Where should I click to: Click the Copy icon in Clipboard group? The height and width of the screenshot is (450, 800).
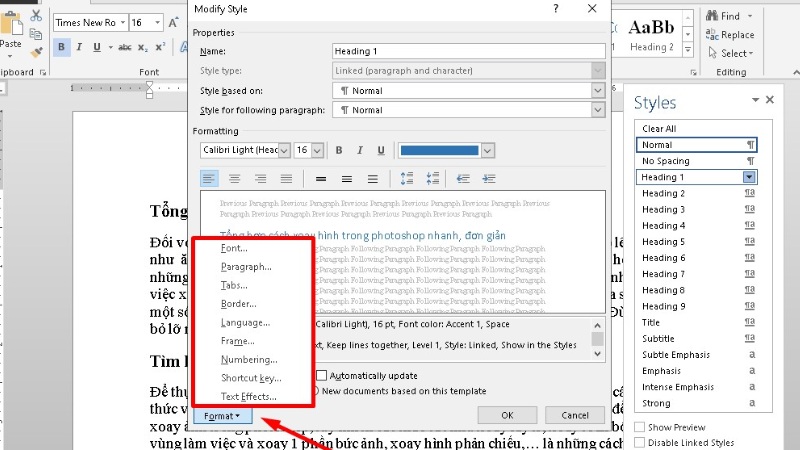[x=36, y=34]
